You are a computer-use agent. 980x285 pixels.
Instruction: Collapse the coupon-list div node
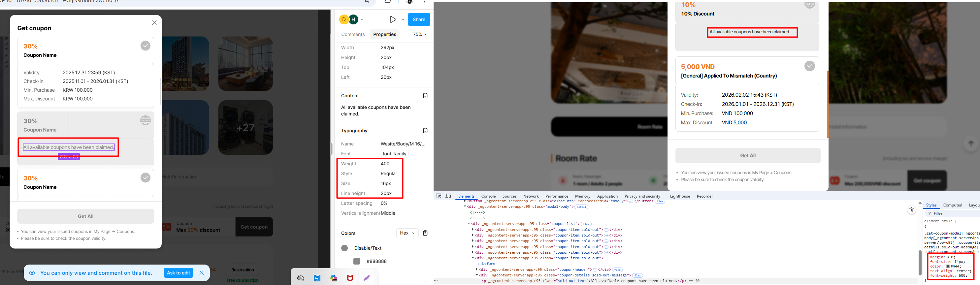(x=469, y=224)
